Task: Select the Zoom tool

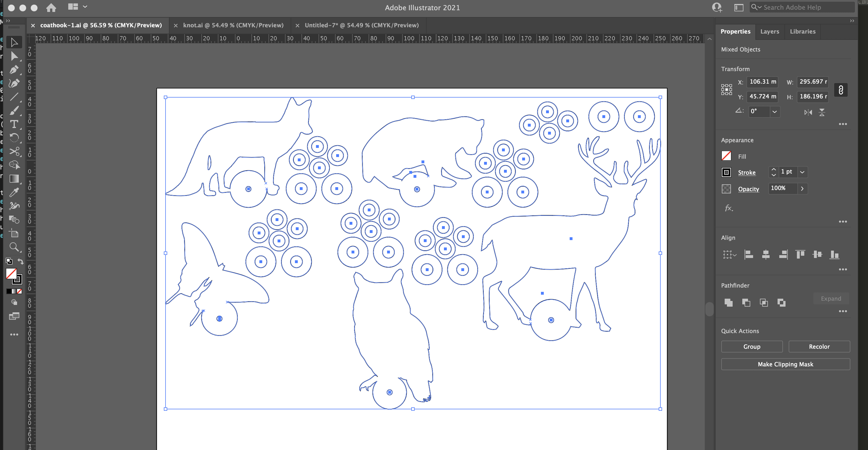Action: pos(14,247)
